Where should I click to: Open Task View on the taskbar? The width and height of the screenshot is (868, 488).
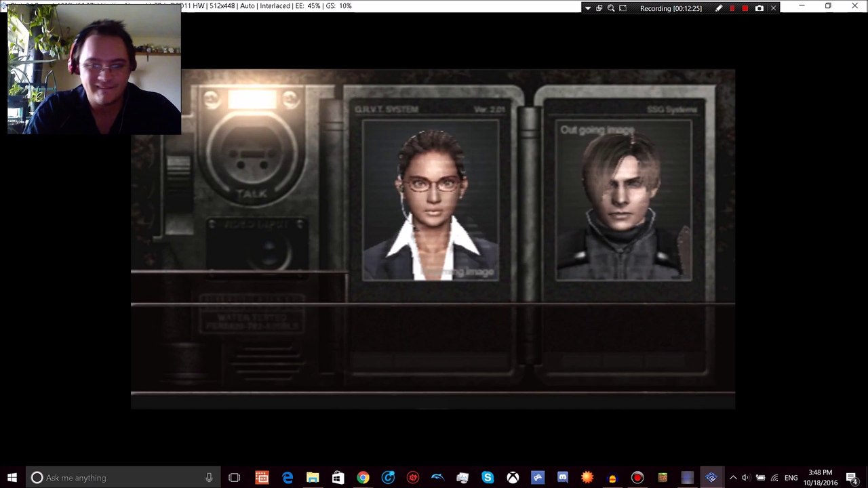tap(234, 478)
